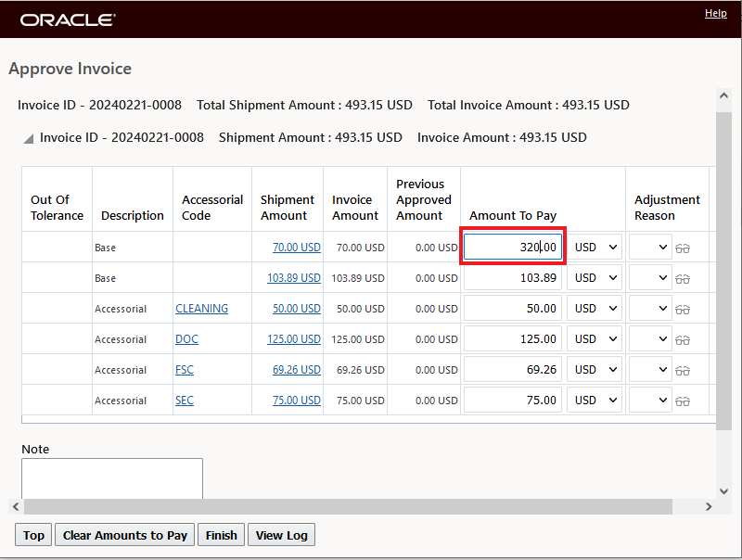This screenshot has height=560, width=742.
Task: Open Adjustment Reason dropdown in DOC row
Action: [650, 339]
